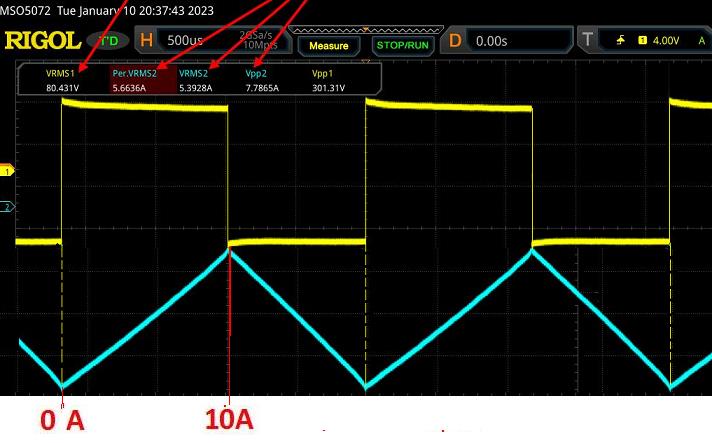The image size is (712, 443).
Task: Click the trigger source channel 1 badge
Action: click(x=641, y=41)
